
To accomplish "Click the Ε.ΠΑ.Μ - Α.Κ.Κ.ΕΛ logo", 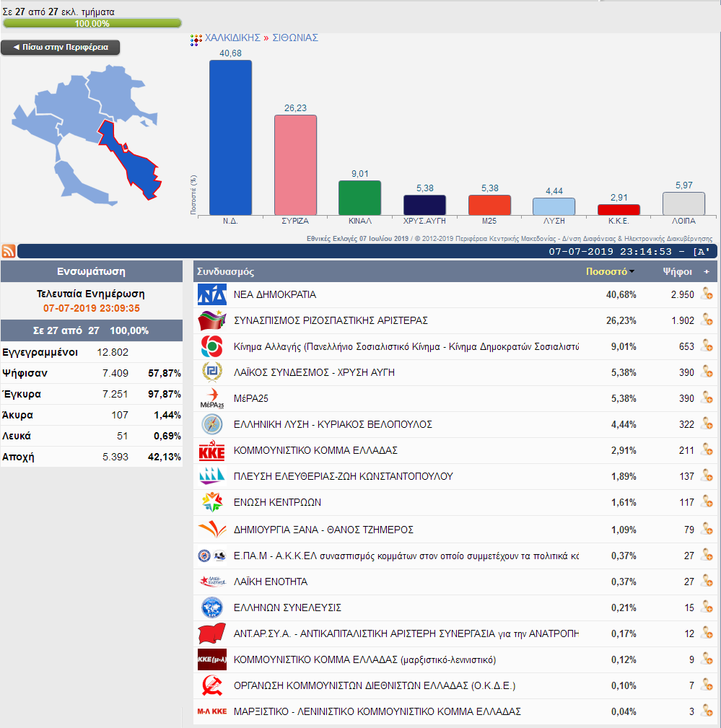I will (x=212, y=556).
